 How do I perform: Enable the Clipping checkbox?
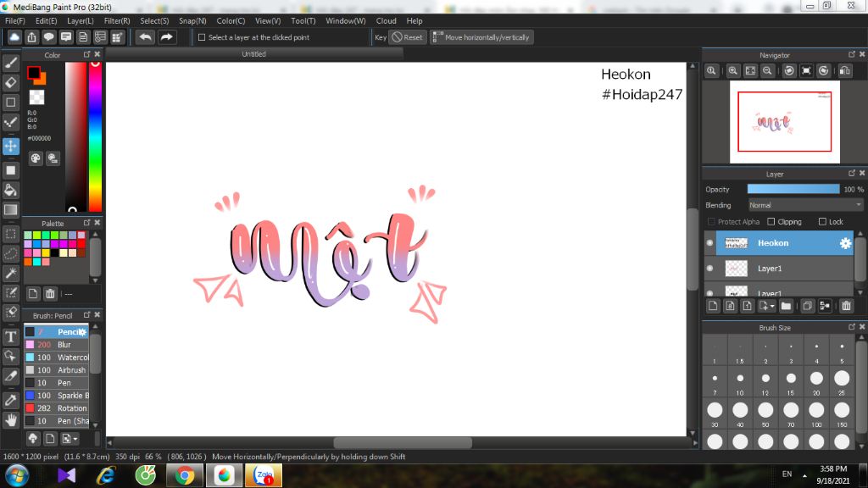771,221
